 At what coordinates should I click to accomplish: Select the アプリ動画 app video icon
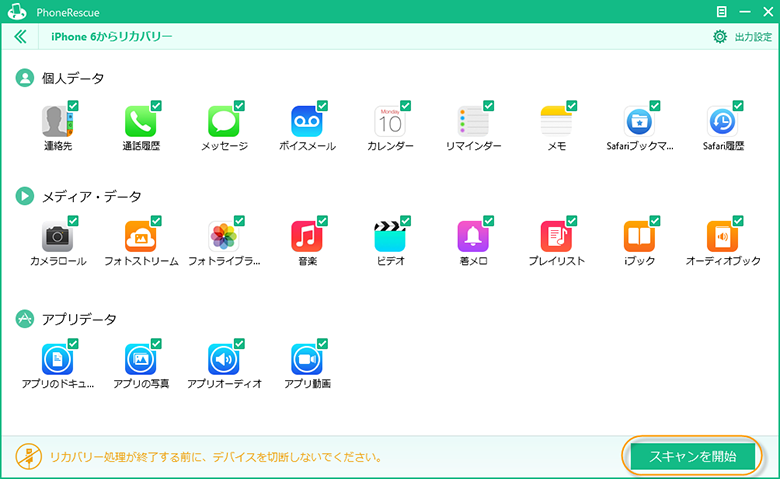[306, 359]
